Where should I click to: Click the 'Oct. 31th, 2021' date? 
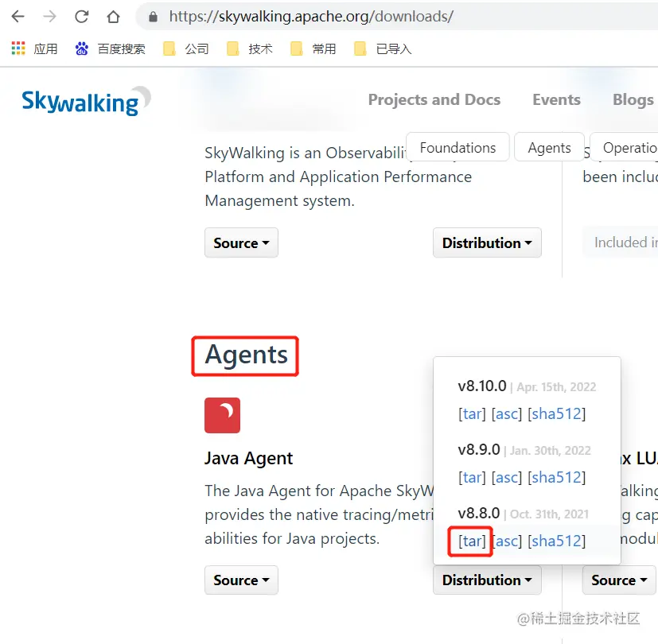[549, 514]
